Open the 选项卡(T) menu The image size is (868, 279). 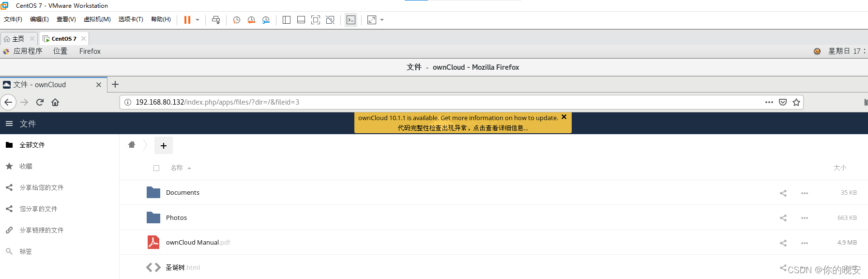(131, 19)
